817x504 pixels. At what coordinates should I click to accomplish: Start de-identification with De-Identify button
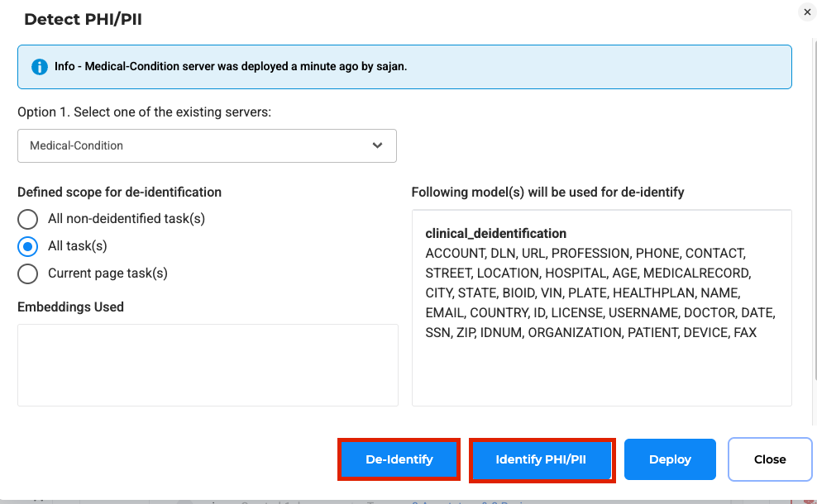(399, 459)
